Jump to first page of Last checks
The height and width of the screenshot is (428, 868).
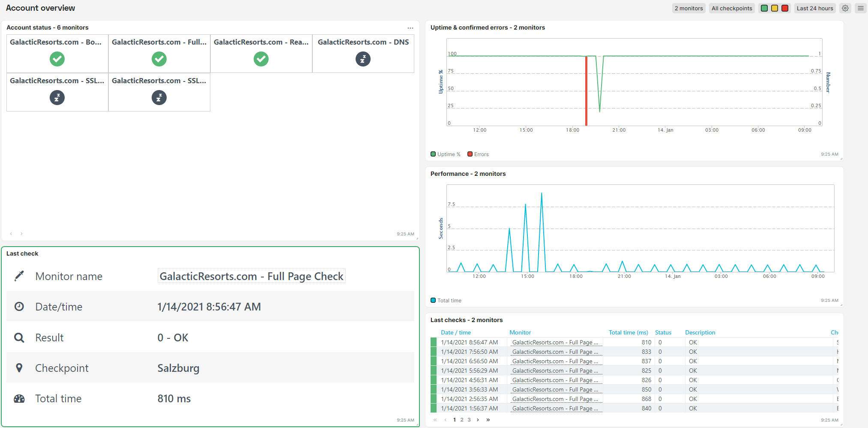(x=435, y=420)
